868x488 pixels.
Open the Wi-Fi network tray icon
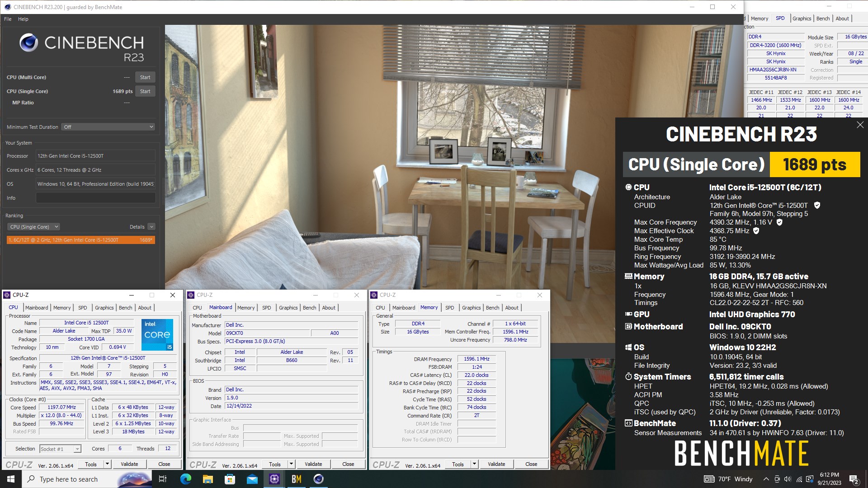(799, 479)
